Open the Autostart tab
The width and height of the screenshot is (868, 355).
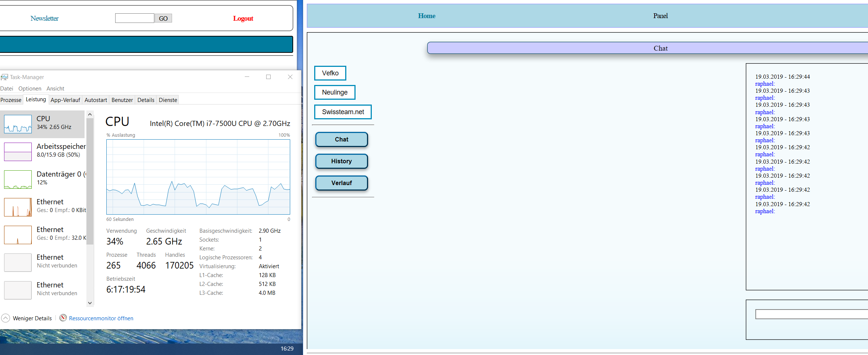click(x=96, y=100)
